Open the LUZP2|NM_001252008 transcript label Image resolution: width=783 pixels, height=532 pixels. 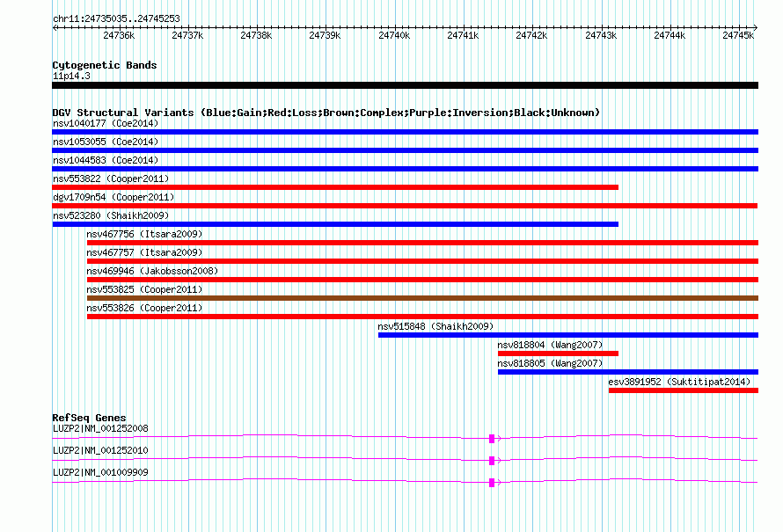tap(100, 429)
